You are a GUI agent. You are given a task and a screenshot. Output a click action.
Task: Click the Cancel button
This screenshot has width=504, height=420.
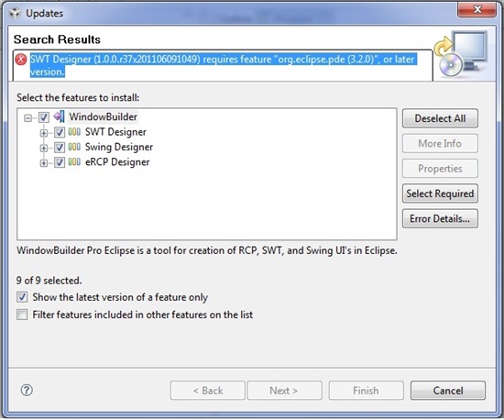[x=448, y=391]
